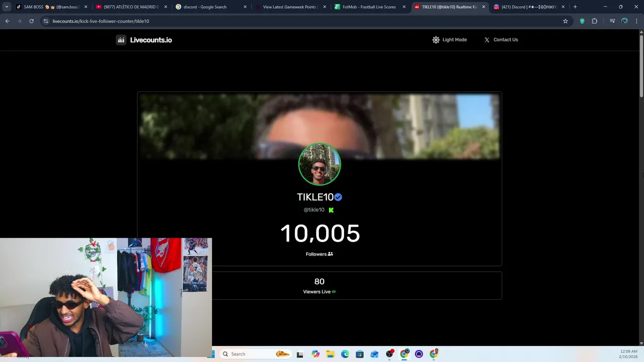Click the @tikle10 handle text
The image size is (644, 362).
pos(314,210)
